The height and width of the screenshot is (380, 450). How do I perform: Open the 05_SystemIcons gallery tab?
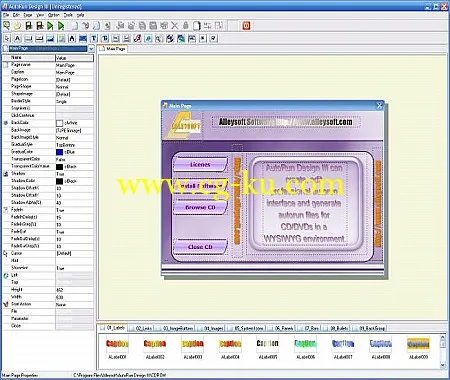pos(246,328)
